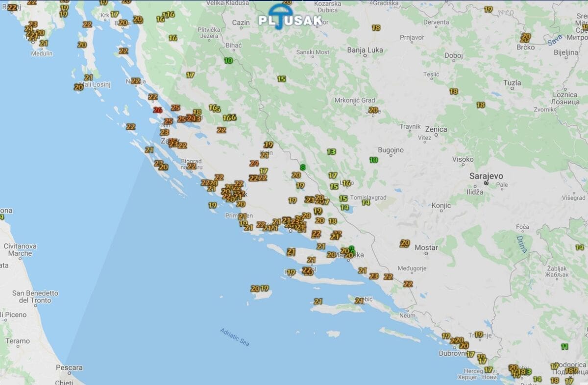The width and height of the screenshot is (588, 385).
Task: Click the green 11 marker near Podgorica
Action: pos(564,347)
